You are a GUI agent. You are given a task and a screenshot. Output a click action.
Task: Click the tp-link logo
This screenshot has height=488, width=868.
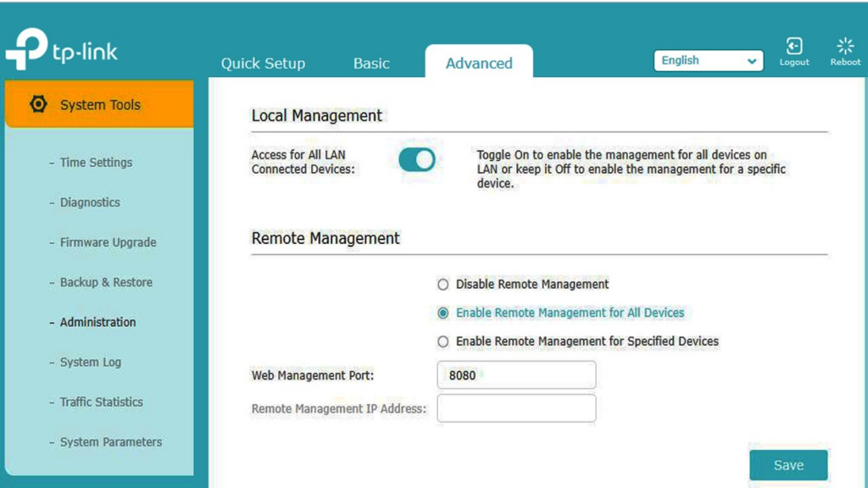click(x=61, y=50)
